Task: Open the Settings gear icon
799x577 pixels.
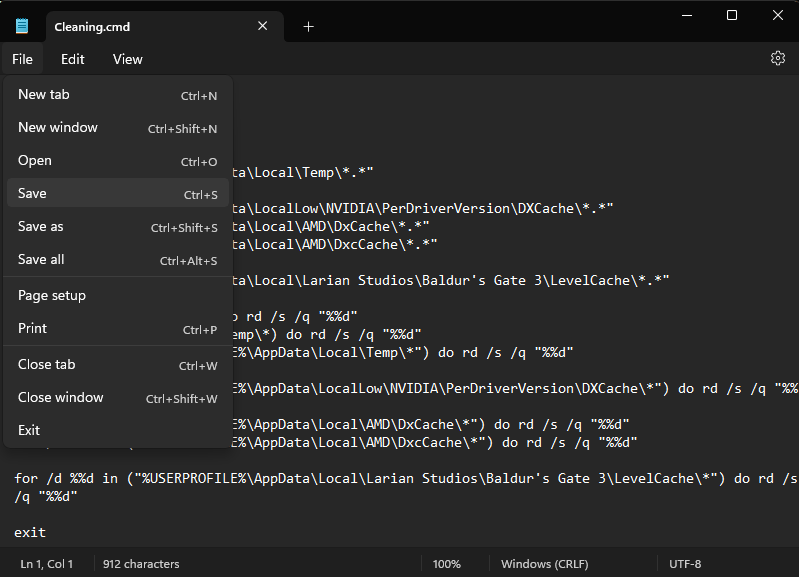Action: [777, 59]
